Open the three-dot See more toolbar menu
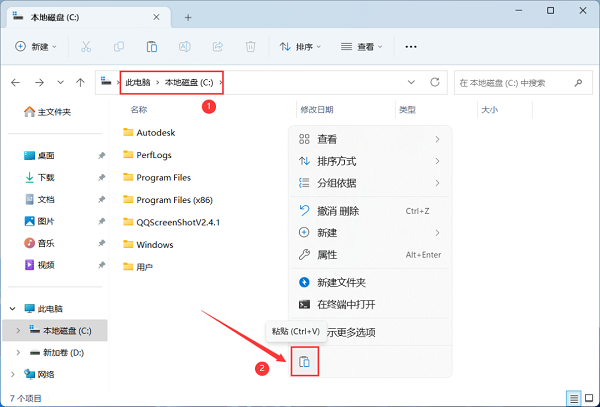The height and width of the screenshot is (407, 600). 410,47
